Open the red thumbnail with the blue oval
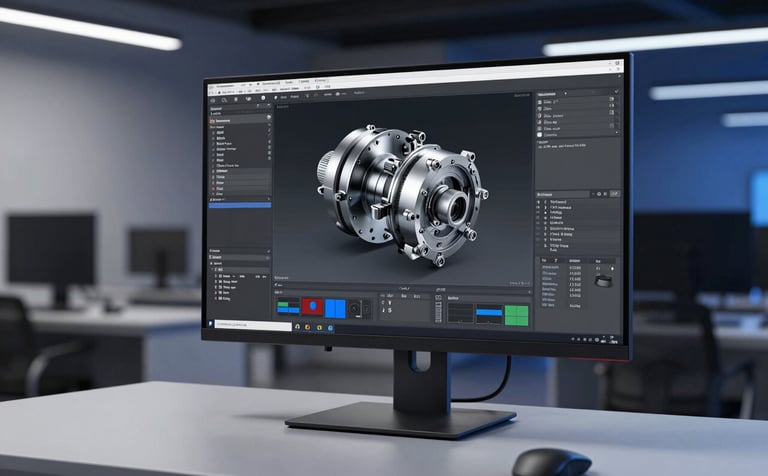 [312, 307]
